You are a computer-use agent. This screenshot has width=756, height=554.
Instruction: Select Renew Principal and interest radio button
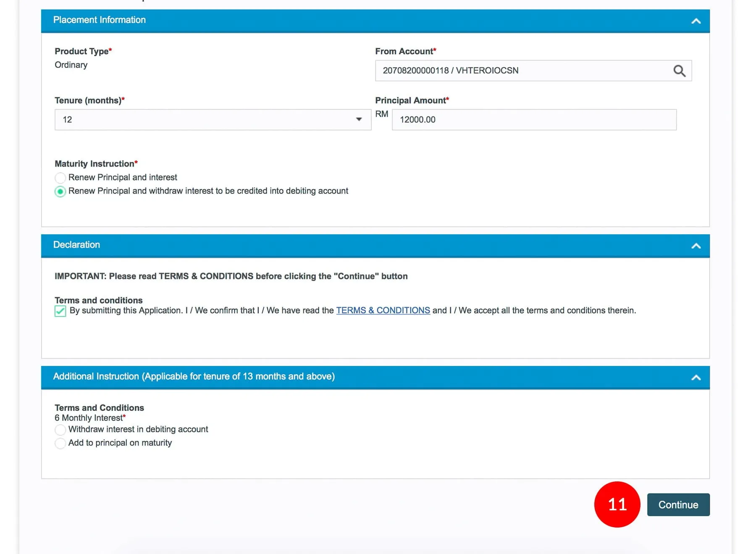(60, 178)
